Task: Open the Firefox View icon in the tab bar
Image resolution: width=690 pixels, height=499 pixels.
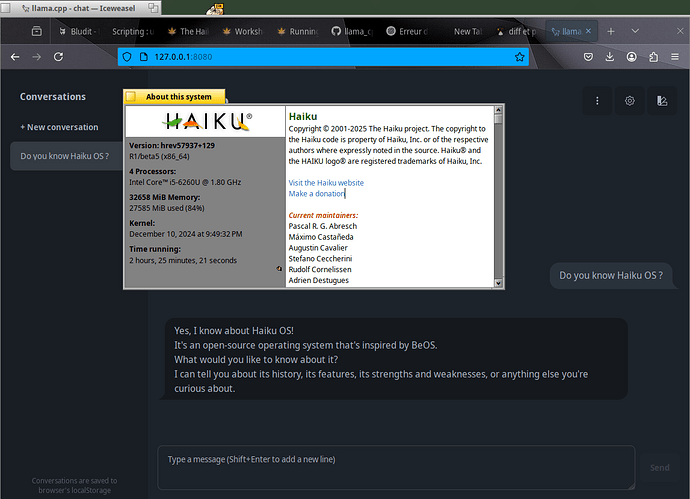Action: (37, 31)
